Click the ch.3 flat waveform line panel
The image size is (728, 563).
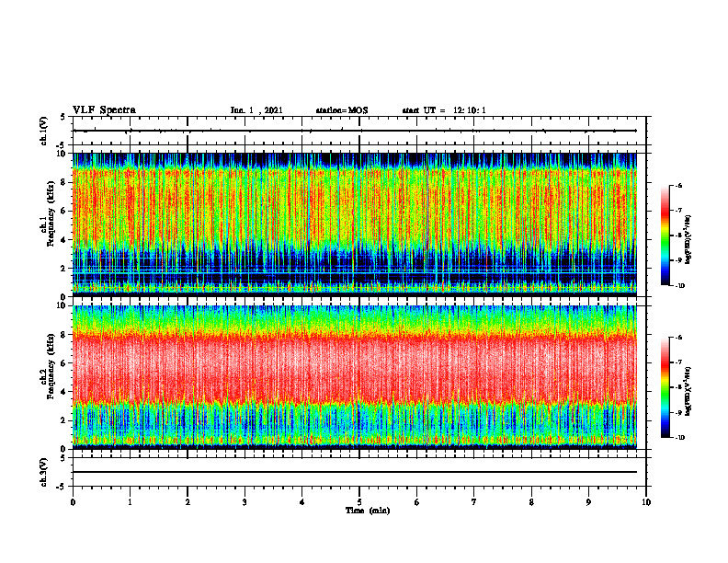[x=359, y=472]
